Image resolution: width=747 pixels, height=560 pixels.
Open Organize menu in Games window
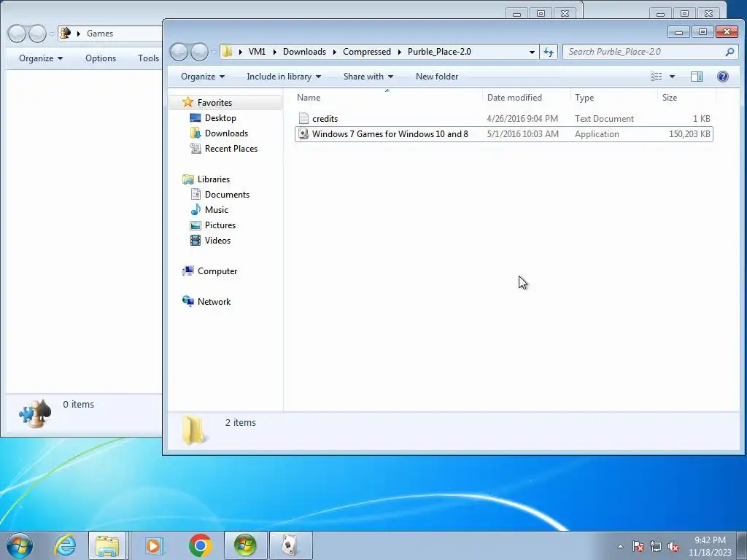pos(41,58)
